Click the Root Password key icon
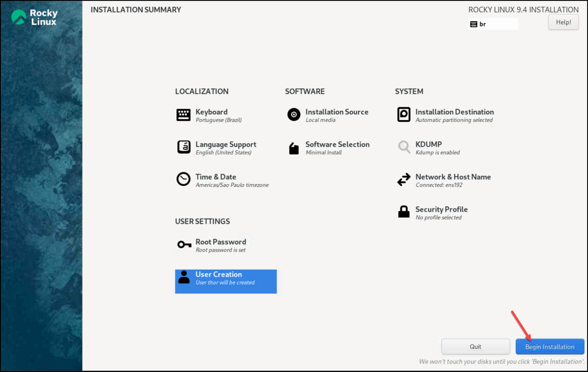 pos(184,245)
